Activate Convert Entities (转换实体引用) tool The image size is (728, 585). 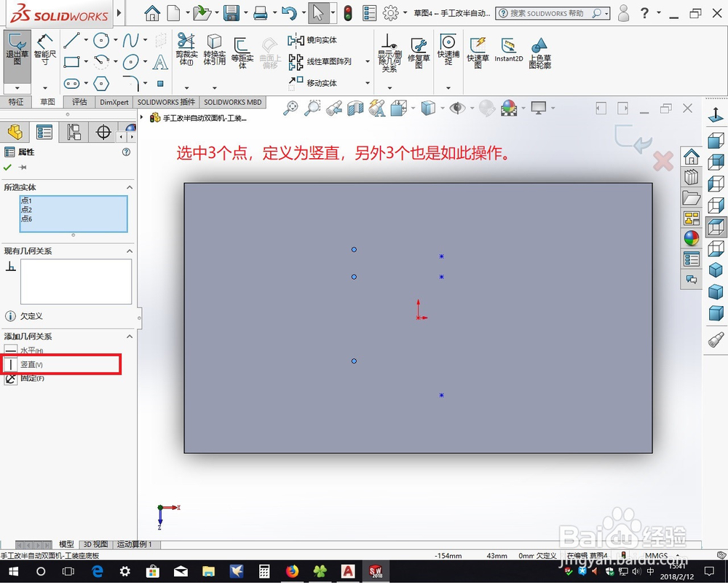coord(214,49)
